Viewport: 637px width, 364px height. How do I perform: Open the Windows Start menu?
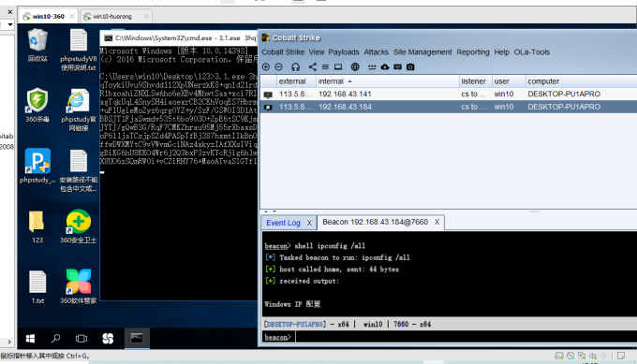[x=30, y=339]
